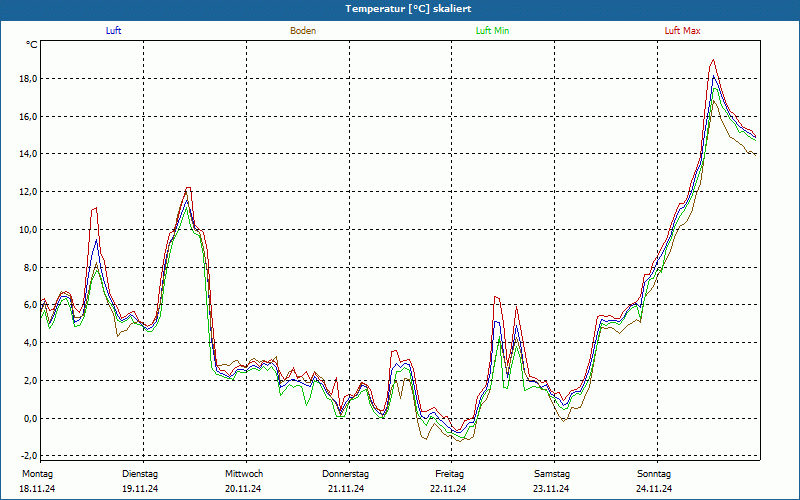Click the '2,0' y-axis value
Viewport: 800px width, 500px height.
pyautogui.click(x=30, y=381)
